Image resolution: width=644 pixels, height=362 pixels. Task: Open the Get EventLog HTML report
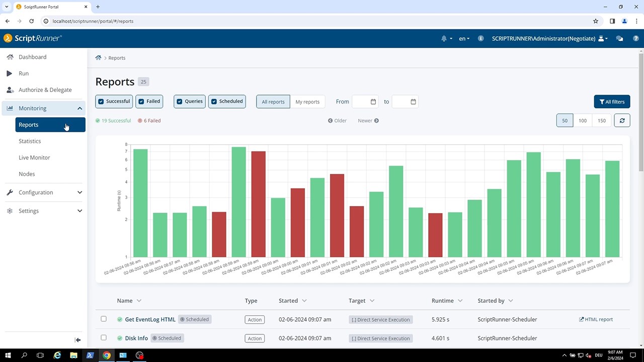point(150,319)
